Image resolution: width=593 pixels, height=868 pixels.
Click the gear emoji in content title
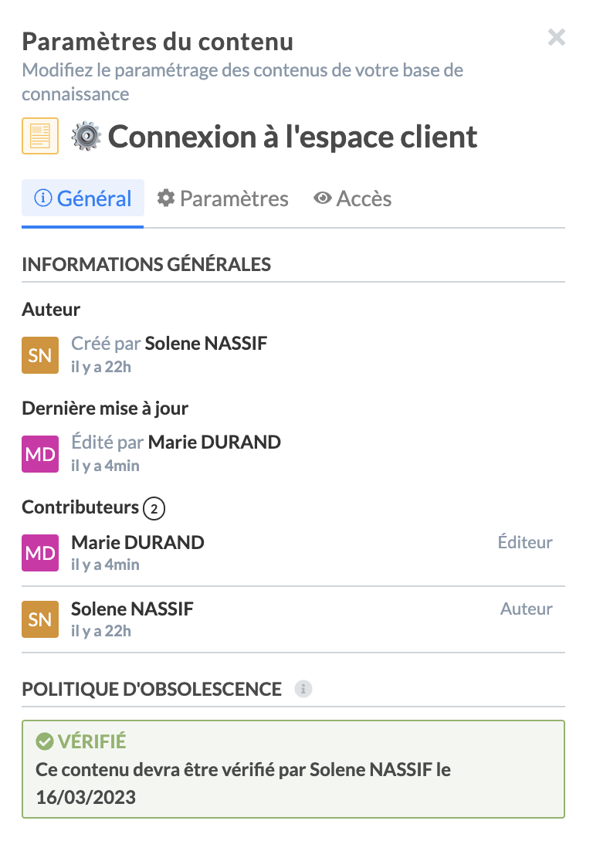click(86, 137)
